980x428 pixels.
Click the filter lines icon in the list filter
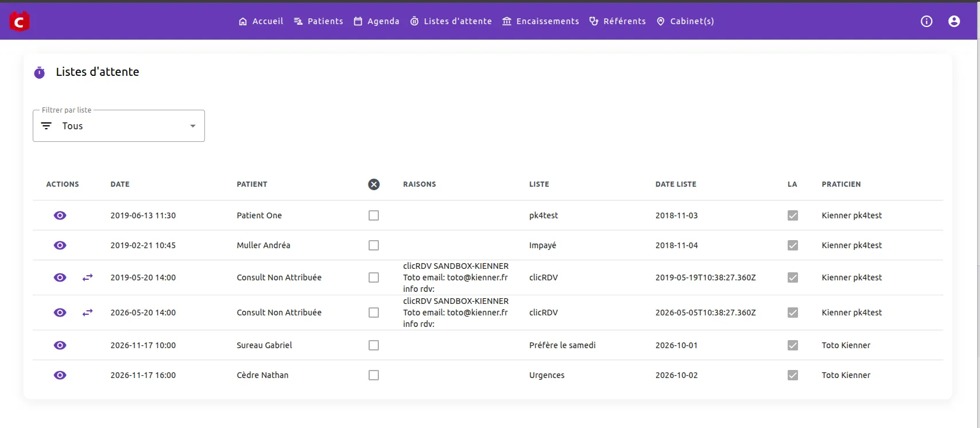pyautogui.click(x=47, y=126)
